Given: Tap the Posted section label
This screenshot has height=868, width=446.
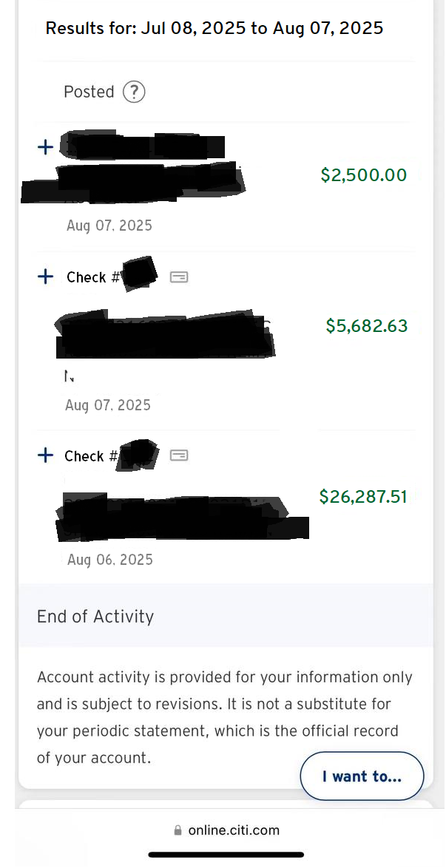Looking at the screenshot, I should 89,92.
